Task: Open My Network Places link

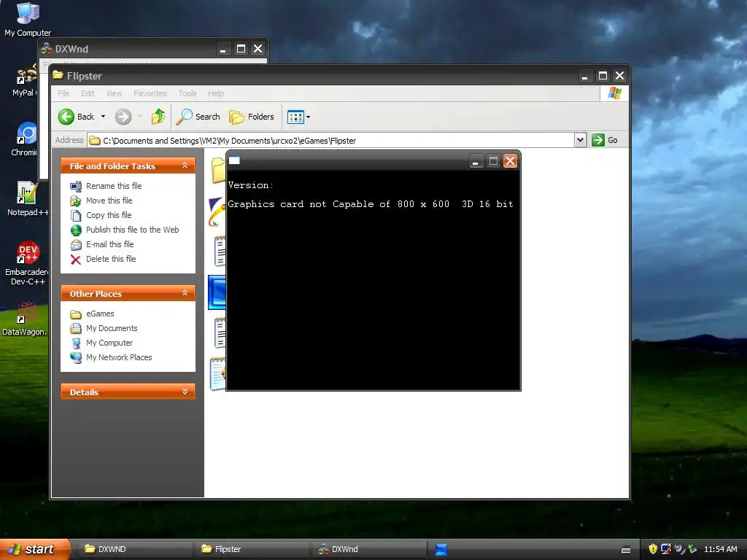Action: pyautogui.click(x=119, y=357)
